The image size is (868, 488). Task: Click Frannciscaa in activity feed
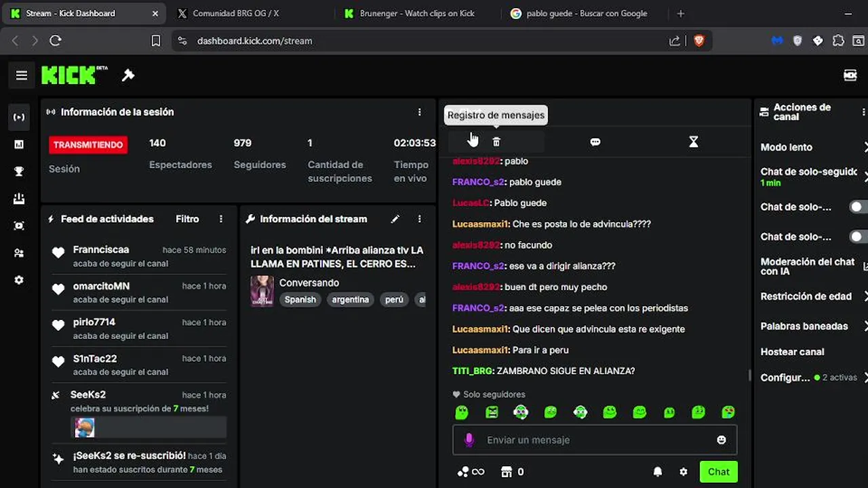101,249
